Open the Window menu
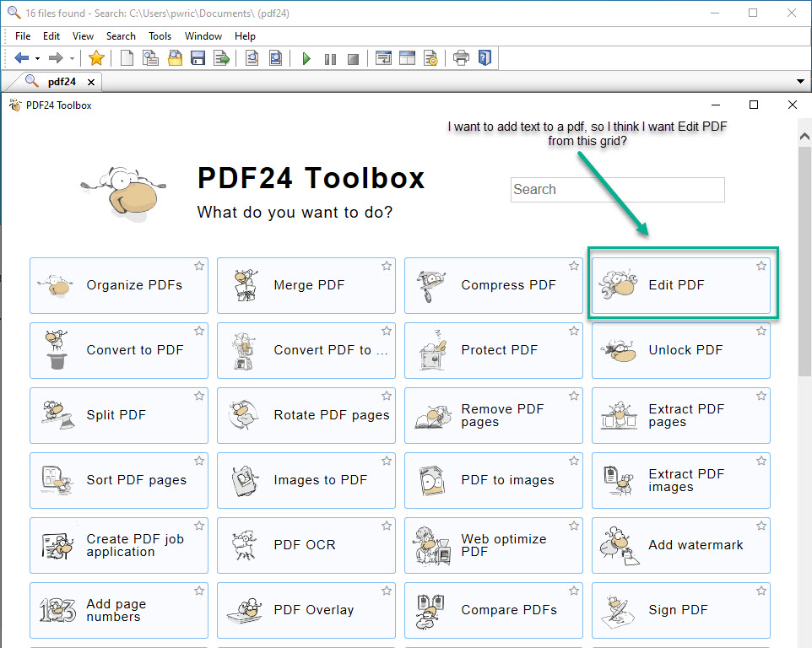 [x=203, y=36]
